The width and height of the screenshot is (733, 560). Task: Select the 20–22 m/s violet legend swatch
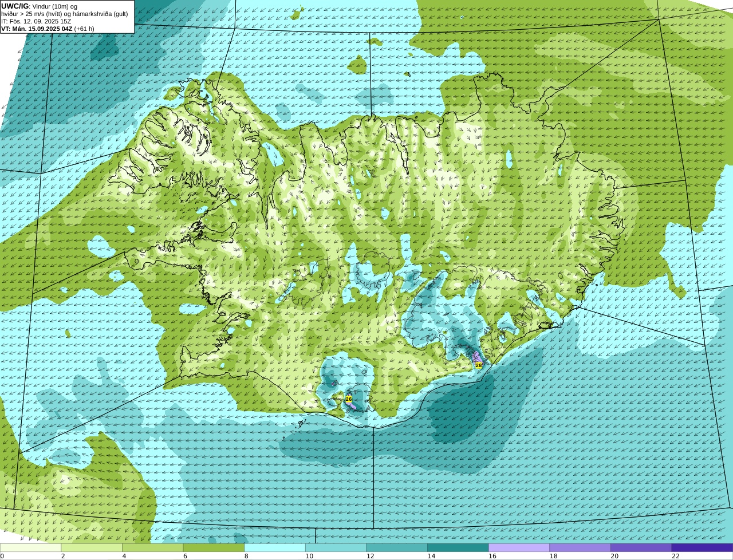641,547
